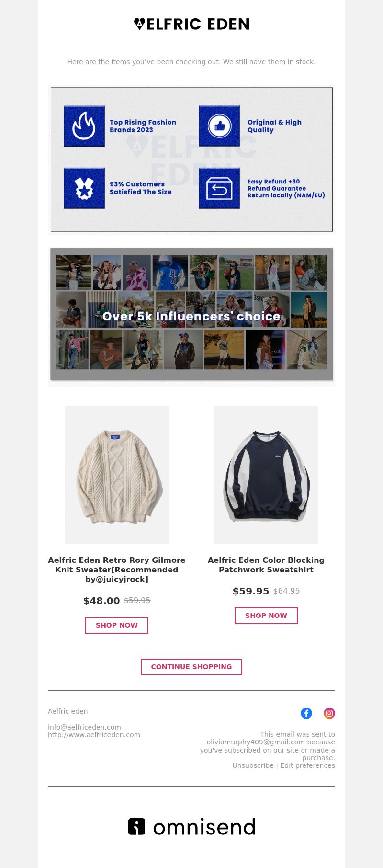Image resolution: width=383 pixels, height=868 pixels.
Task: Click the Omnisend logo icon
Action: (x=136, y=826)
